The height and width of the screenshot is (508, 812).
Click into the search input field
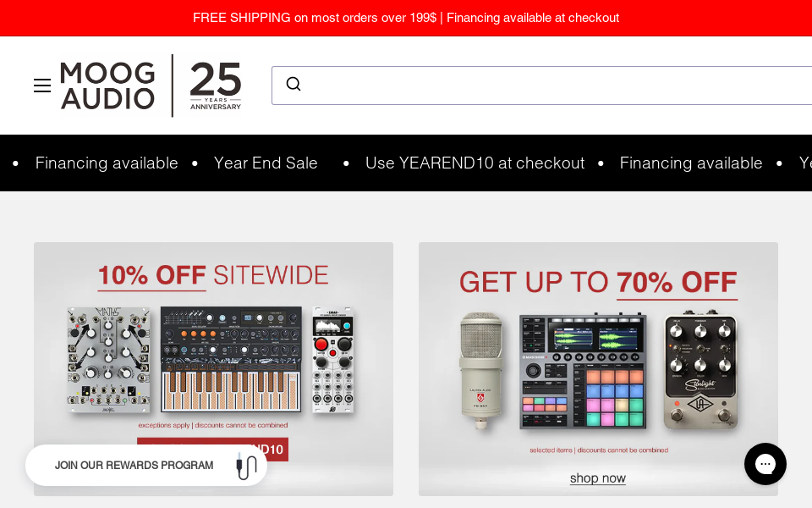click(550, 85)
